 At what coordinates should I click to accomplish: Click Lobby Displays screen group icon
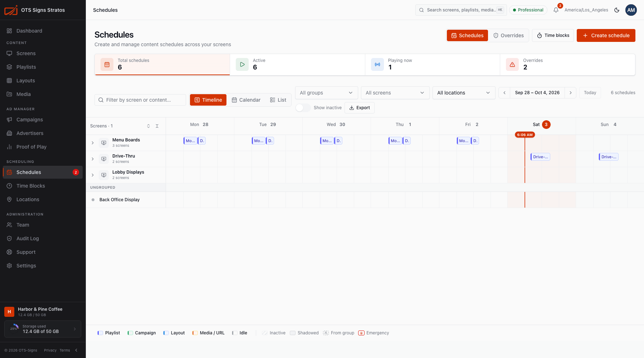point(104,175)
